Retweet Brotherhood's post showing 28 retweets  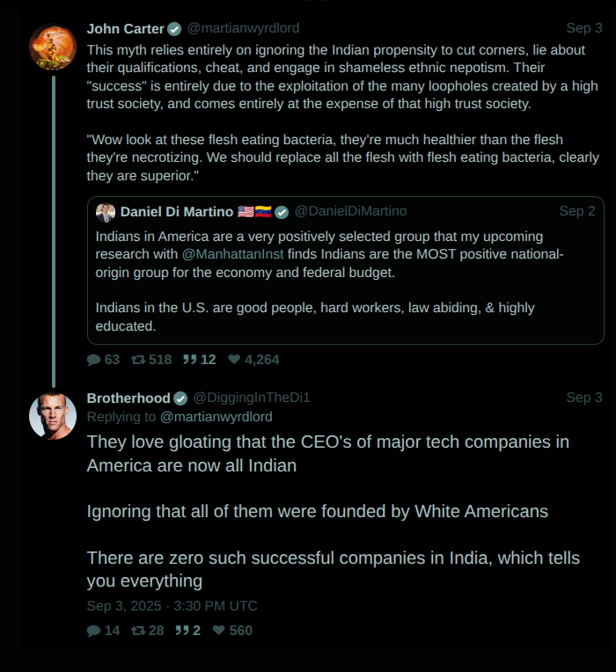coord(138,631)
